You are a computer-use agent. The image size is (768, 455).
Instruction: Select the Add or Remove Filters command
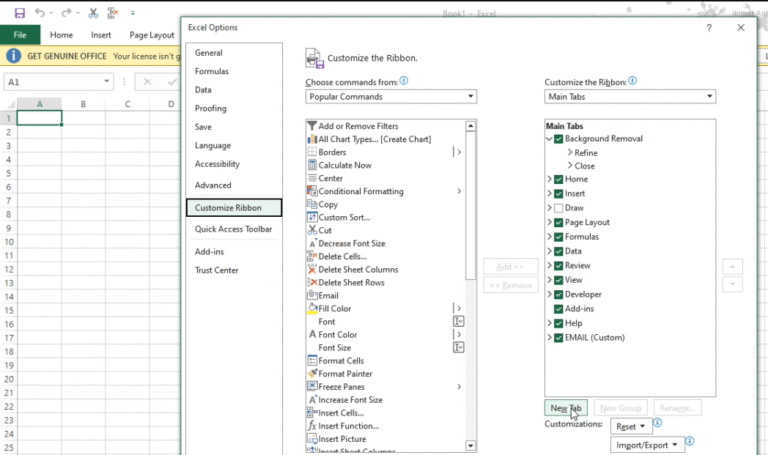pos(385,126)
